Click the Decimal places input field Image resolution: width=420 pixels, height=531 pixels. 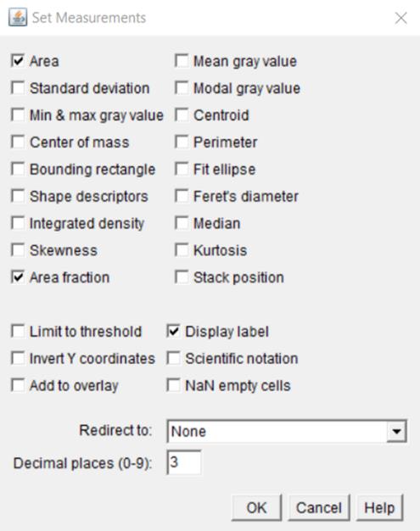coord(184,462)
